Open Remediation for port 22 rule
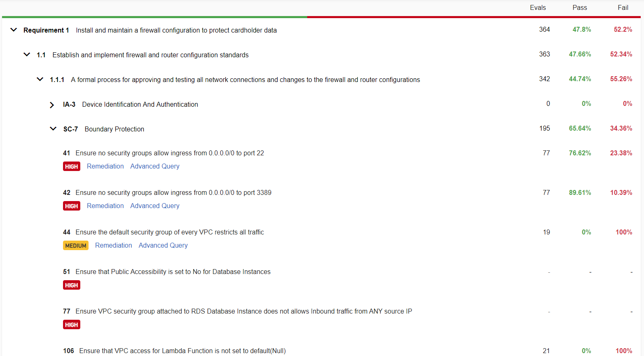The height and width of the screenshot is (356, 644). click(105, 166)
